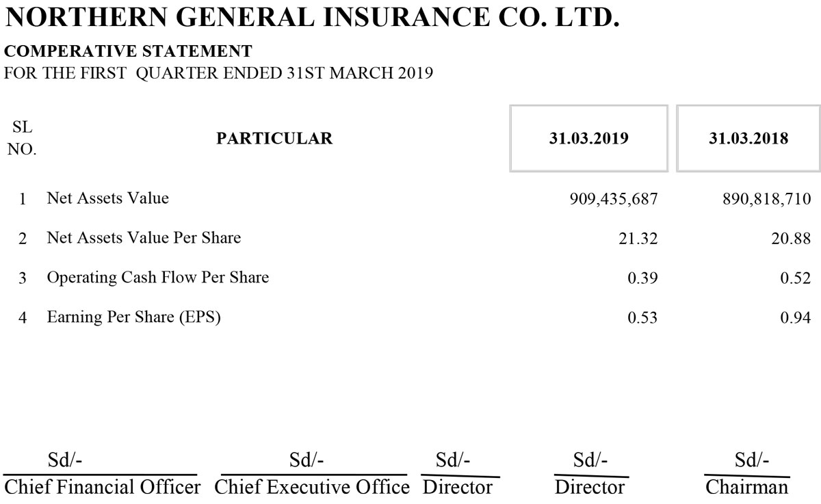Select the PARTICULAR column heading
The width and height of the screenshot is (821, 504).
[x=274, y=138]
